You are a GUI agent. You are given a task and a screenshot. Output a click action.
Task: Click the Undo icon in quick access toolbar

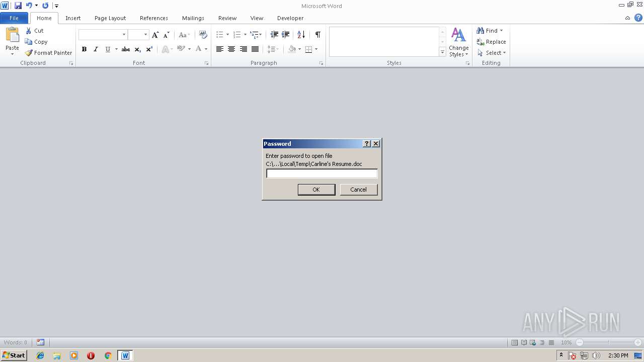[29, 6]
